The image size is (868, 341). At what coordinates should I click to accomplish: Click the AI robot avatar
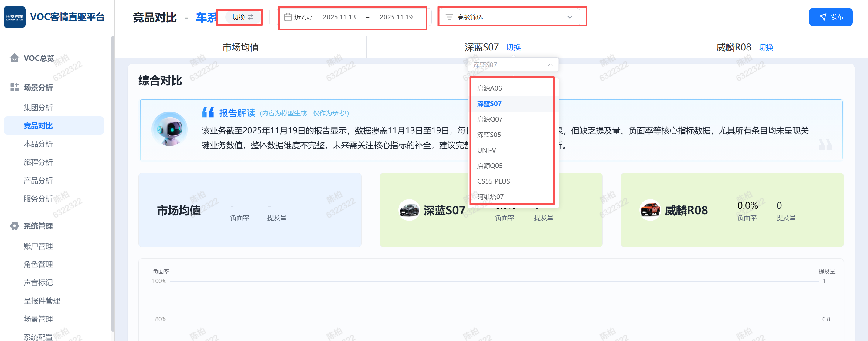pos(169,129)
